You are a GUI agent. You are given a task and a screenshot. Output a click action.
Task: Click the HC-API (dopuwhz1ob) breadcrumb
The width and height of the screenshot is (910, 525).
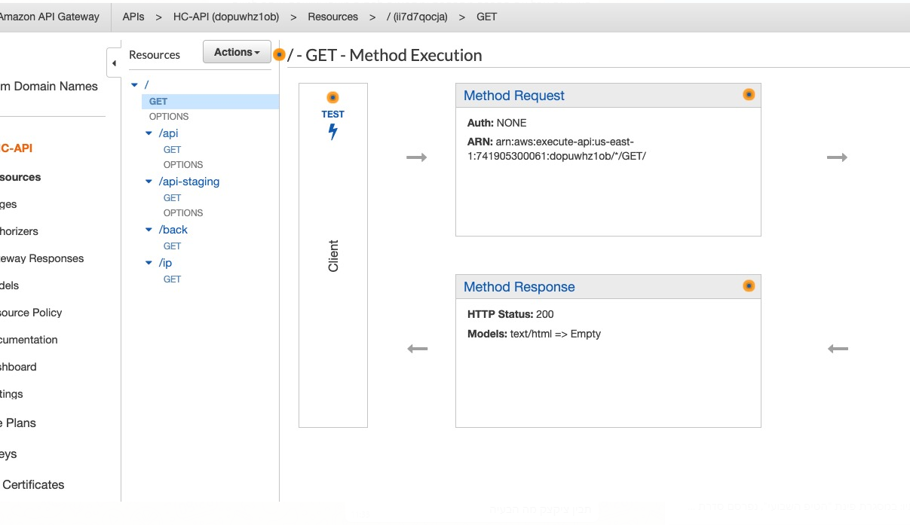click(x=226, y=17)
